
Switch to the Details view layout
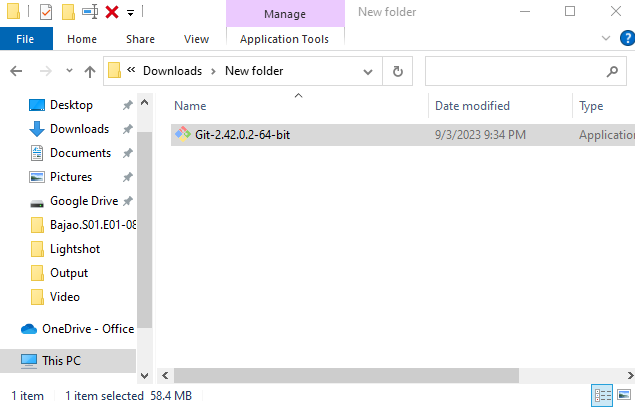pyautogui.click(x=602, y=395)
